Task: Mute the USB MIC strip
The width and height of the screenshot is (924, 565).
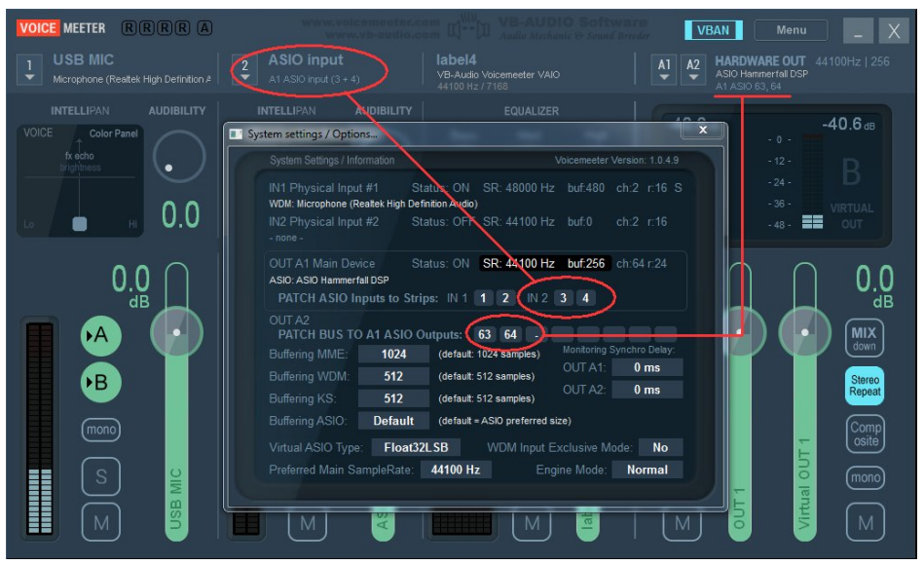Action: click(x=100, y=522)
